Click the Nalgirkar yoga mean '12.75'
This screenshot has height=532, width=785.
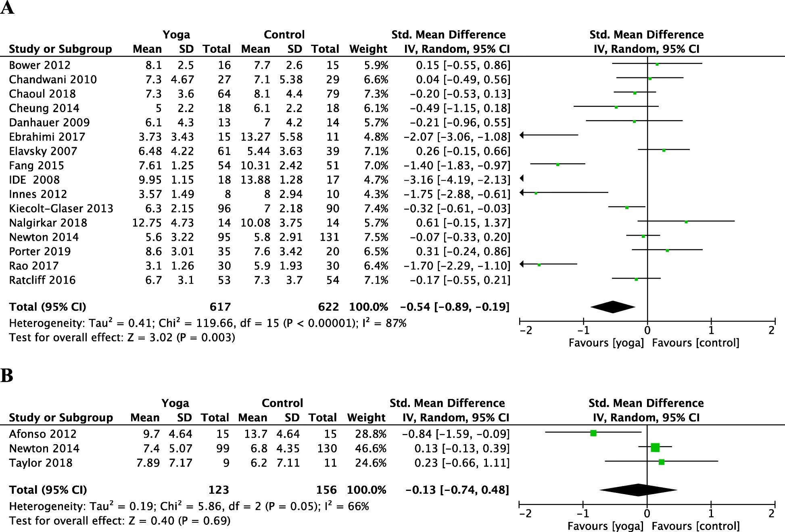pyautogui.click(x=147, y=223)
